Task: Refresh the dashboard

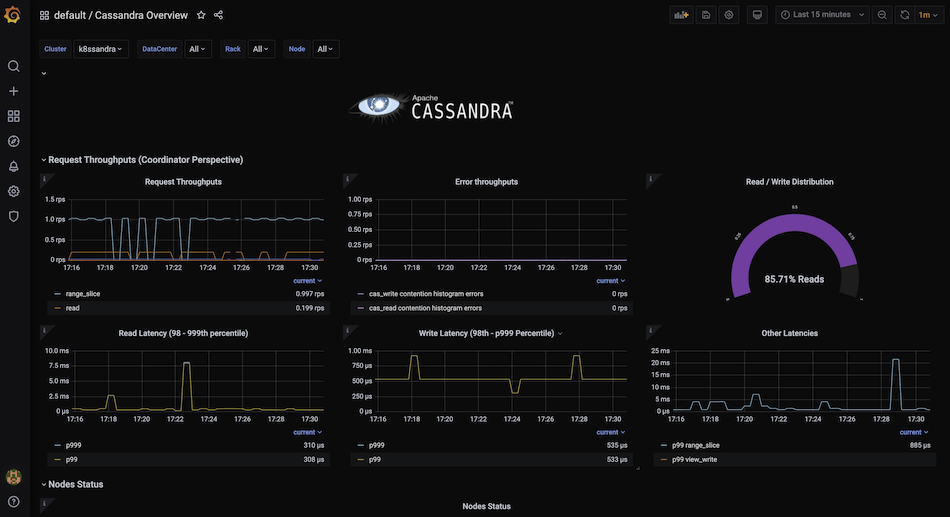Action: pyautogui.click(x=905, y=15)
